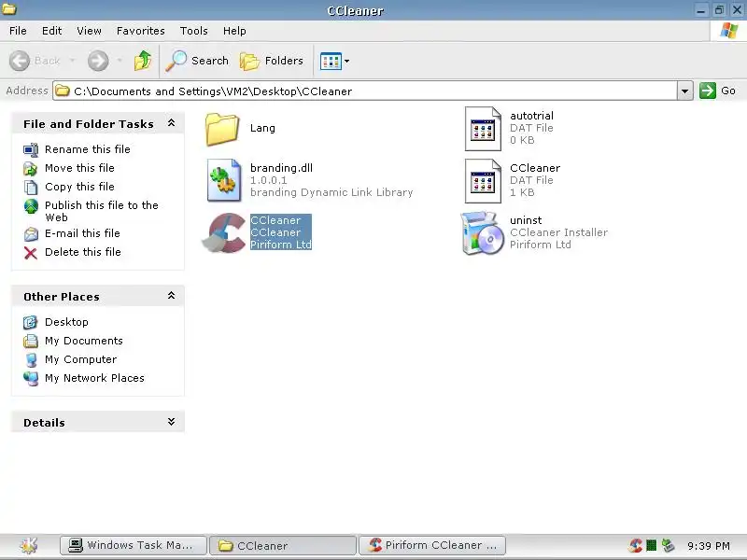The height and width of the screenshot is (560, 747).
Task: Click the uninst file name
Action: 526,220
